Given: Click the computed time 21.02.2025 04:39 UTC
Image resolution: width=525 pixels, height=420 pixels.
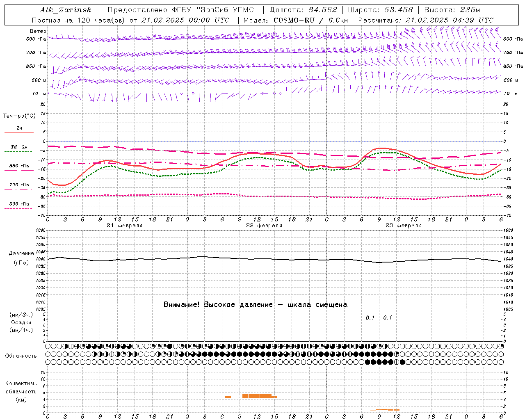Looking at the screenshot, I should point(449,20).
